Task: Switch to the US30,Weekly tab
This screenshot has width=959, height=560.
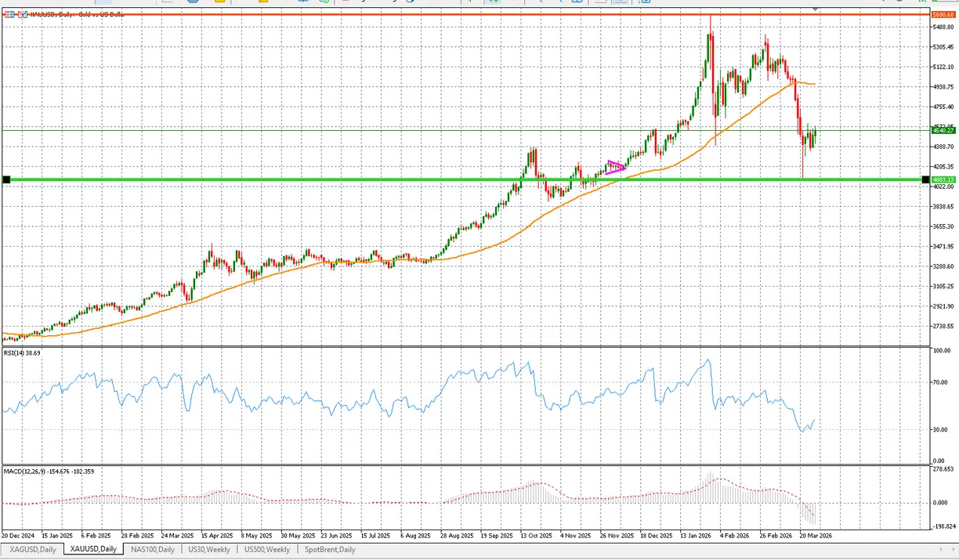Action: (x=208, y=550)
